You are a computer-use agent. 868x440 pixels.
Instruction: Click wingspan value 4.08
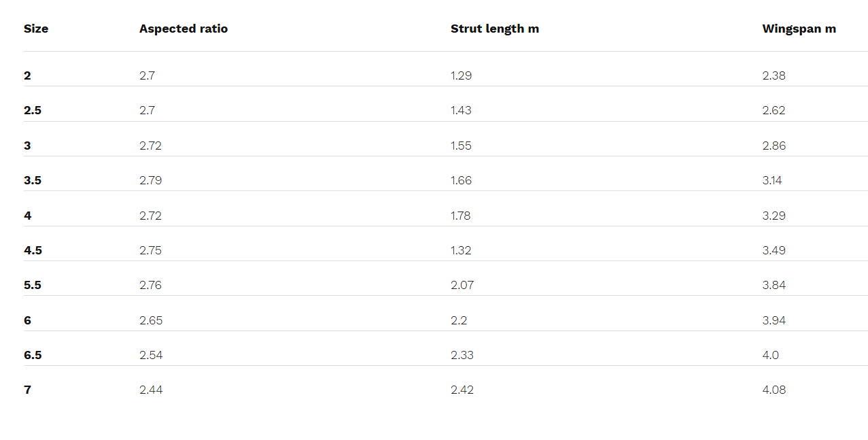[774, 390]
